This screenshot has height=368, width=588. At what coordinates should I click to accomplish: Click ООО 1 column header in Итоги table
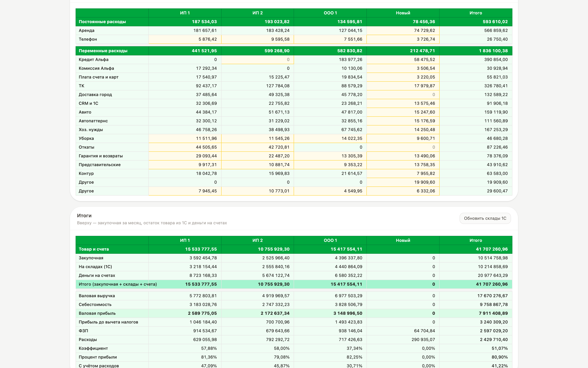(x=330, y=240)
